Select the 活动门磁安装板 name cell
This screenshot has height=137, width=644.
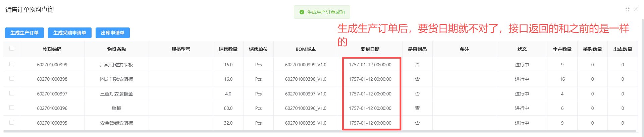coord(116,65)
